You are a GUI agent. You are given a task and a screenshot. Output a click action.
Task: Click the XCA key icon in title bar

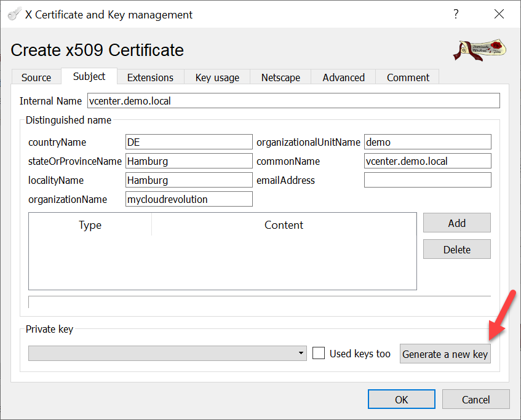[14, 14]
